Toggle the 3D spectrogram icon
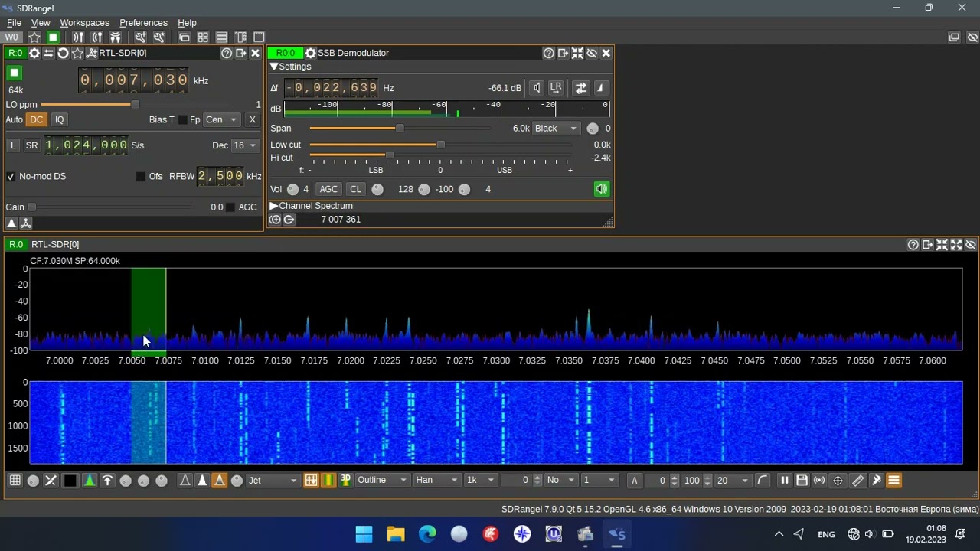The image size is (980, 551). click(345, 481)
